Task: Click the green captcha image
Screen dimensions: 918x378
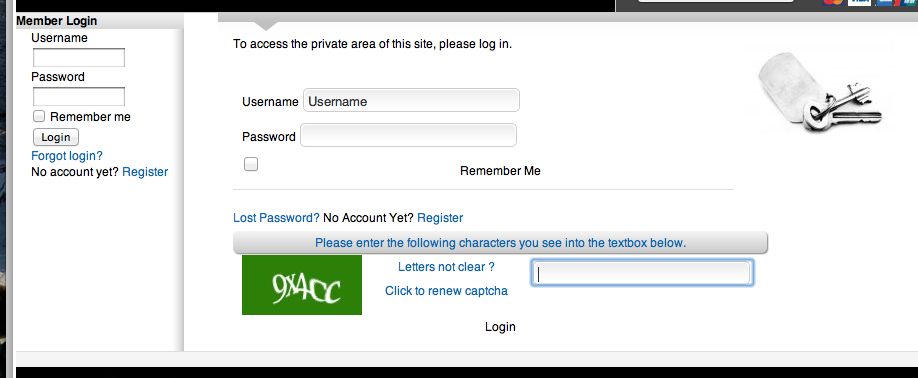Action: (302, 285)
